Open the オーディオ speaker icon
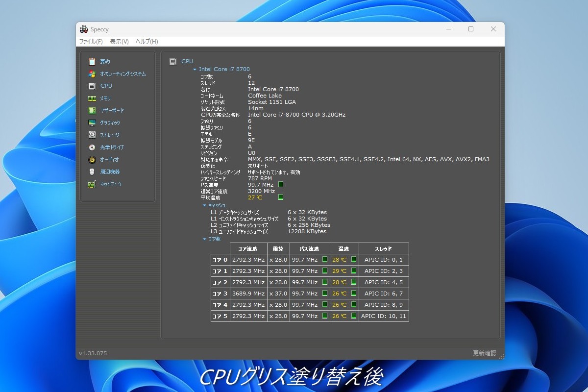 tap(92, 160)
